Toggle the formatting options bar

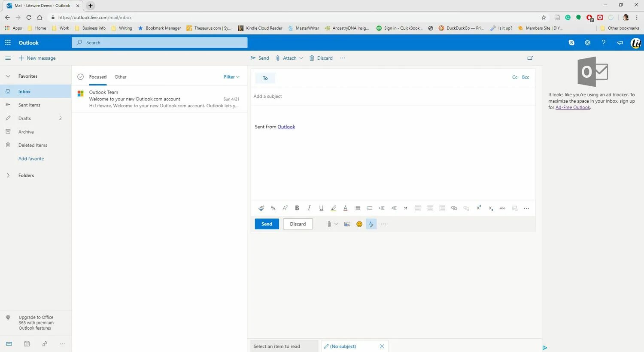[371, 224]
